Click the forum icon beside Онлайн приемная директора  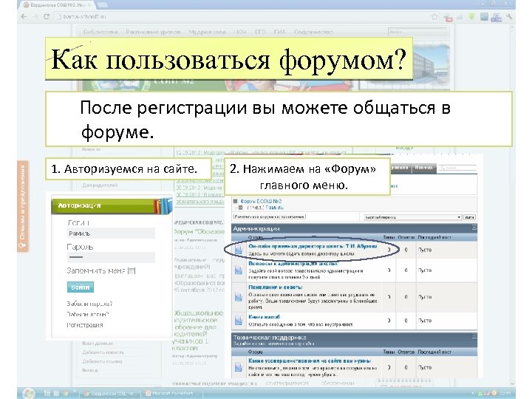click(x=239, y=250)
